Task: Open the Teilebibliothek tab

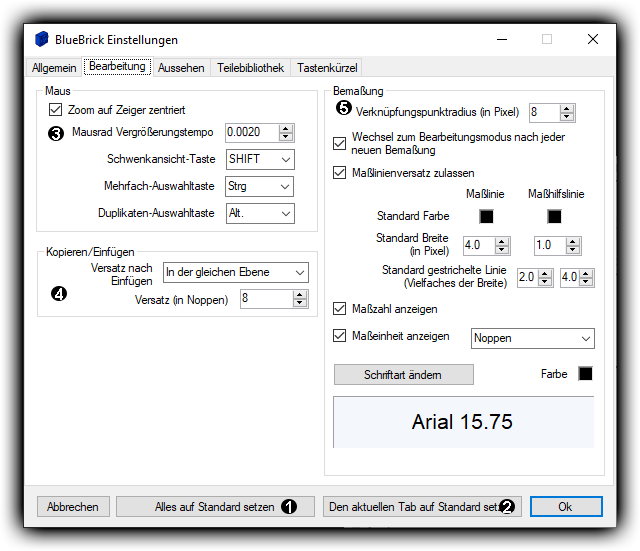Action: click(x=250, y=68)
